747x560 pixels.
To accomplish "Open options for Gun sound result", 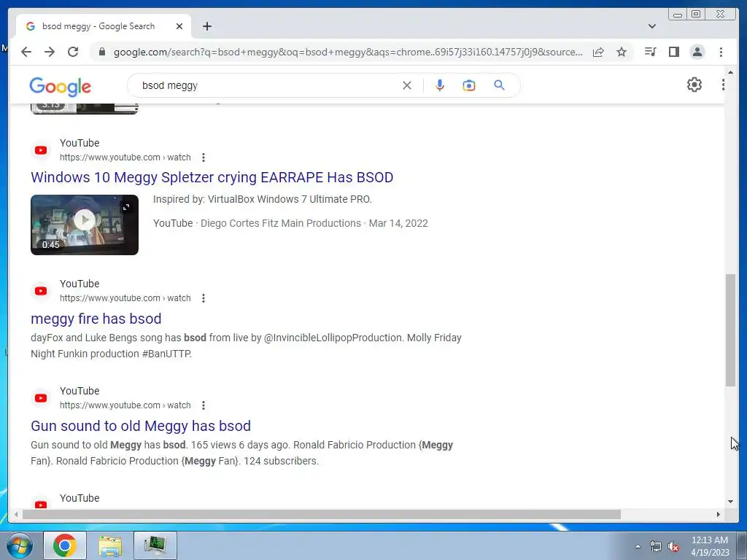I will point(204,405).
